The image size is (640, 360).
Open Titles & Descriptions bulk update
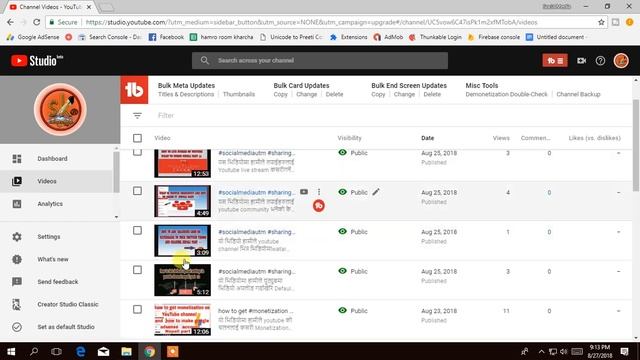point(186,94)
